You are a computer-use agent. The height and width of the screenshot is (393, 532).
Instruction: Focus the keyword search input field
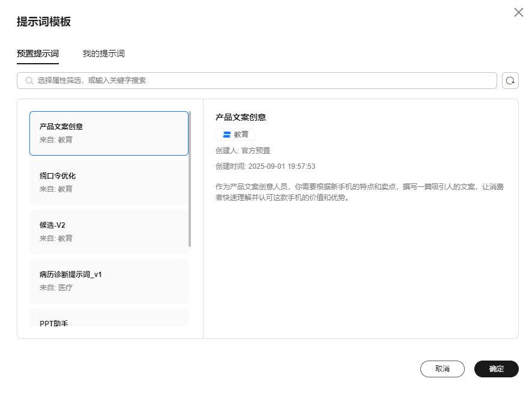coord(257,81)
